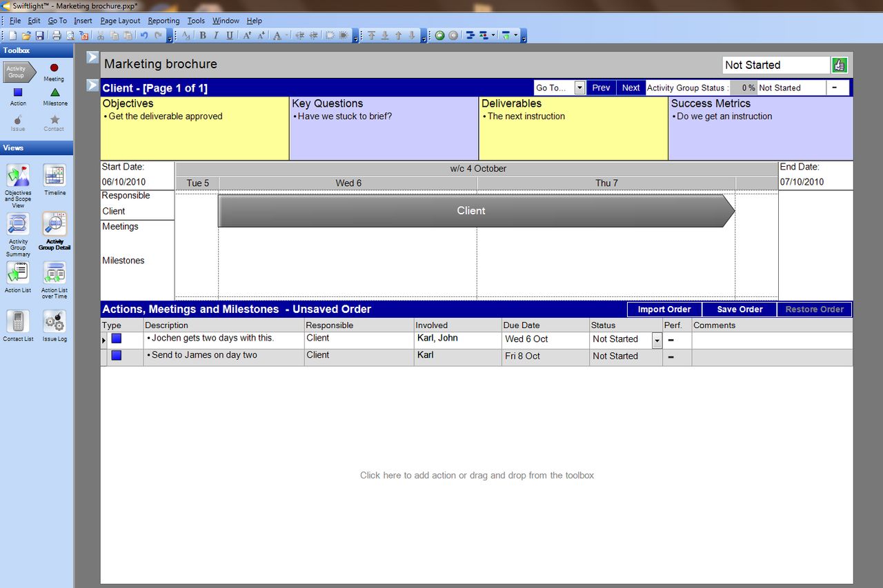
Task: Apply bold formatting
Action: coord(203,35)
